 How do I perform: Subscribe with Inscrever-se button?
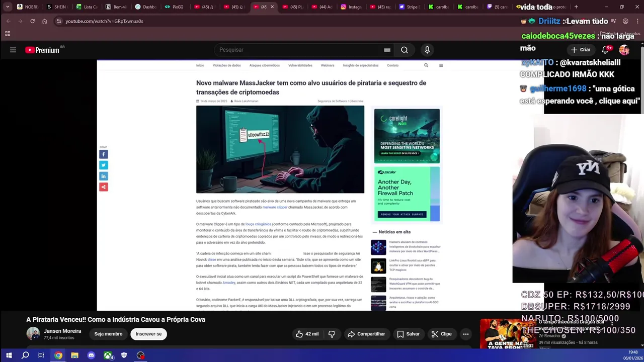coord(148,334)
